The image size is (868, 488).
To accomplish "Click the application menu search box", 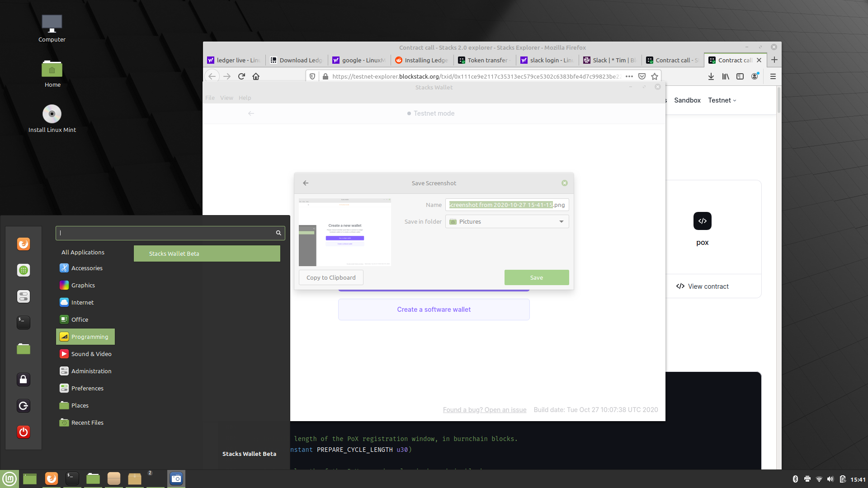I will pos(170,233).
